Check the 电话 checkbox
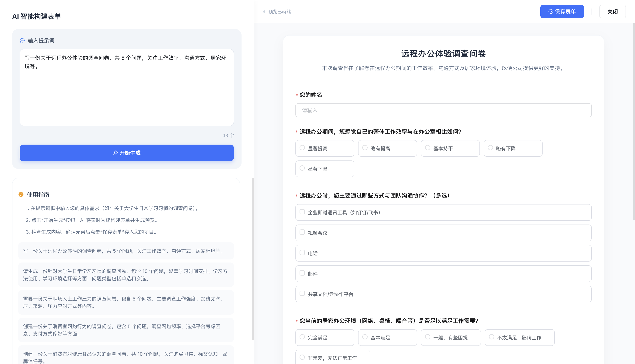Viewport: 635px width, 364px height. [x=302, y=252]
